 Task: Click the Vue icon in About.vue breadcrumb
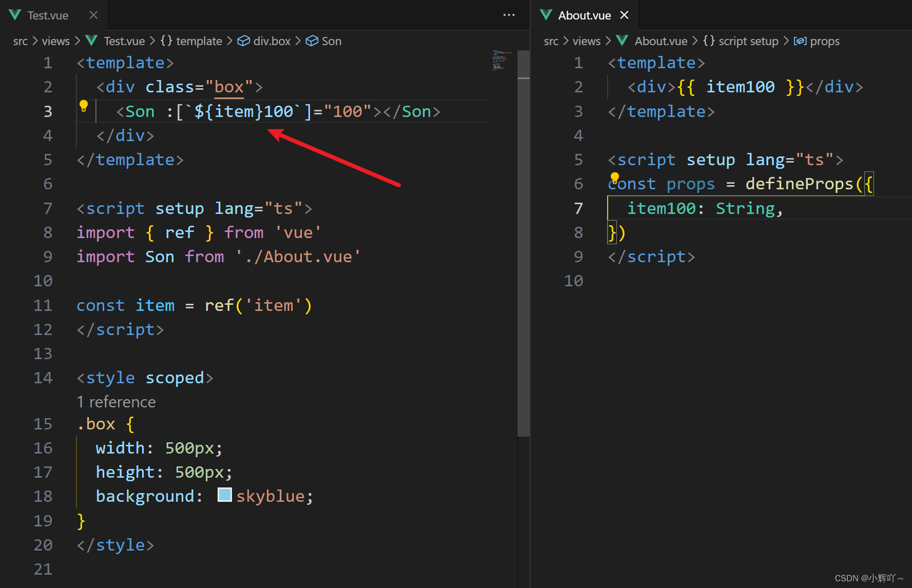[x=623, y=41]
